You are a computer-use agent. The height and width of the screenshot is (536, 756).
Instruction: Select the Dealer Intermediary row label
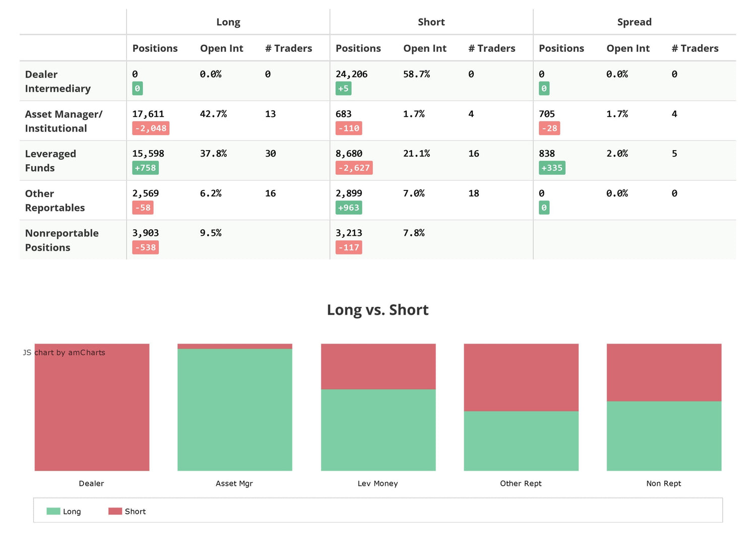[57, 81]
